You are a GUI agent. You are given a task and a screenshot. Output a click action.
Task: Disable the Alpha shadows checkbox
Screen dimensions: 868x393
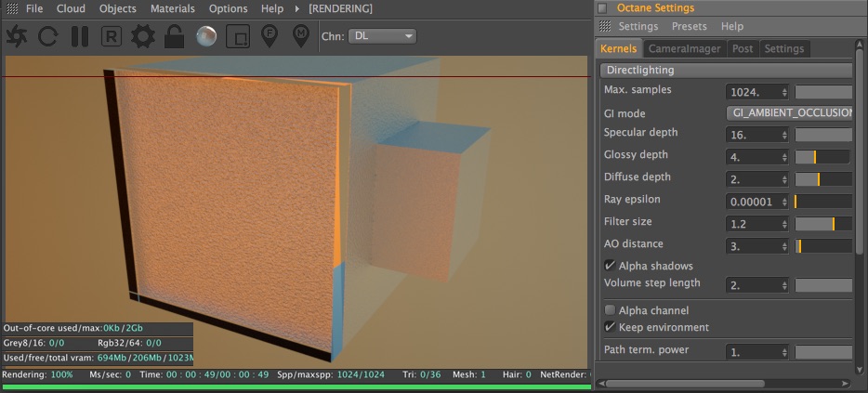pos(610,266)
